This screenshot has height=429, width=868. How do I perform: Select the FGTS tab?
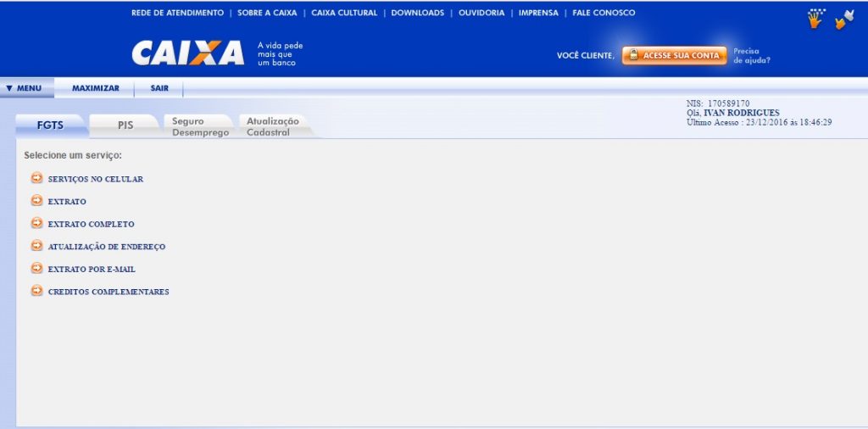point(50,125)
